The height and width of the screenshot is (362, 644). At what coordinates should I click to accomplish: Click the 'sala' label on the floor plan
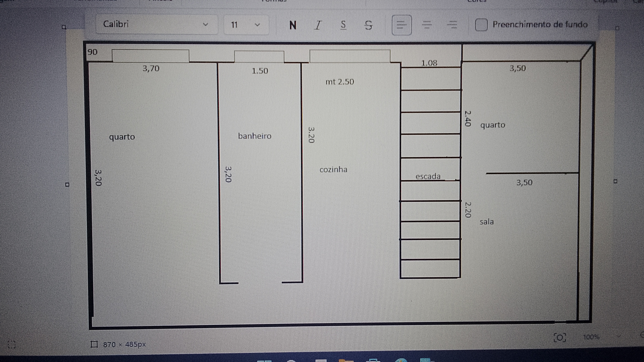pyautogui.click(x=487, y=222)
